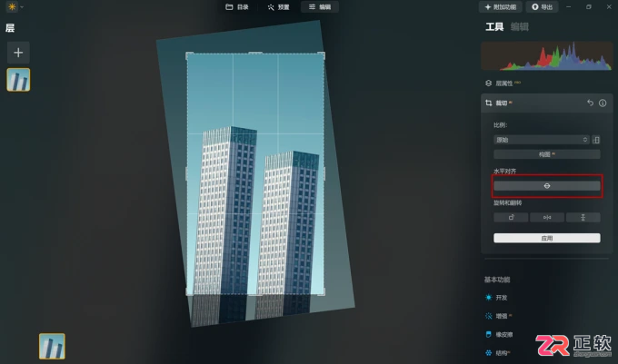Add a new layer with plus button
Image resolution: width=618 pixels, height=364 pixels.
[x=18, y=53]
